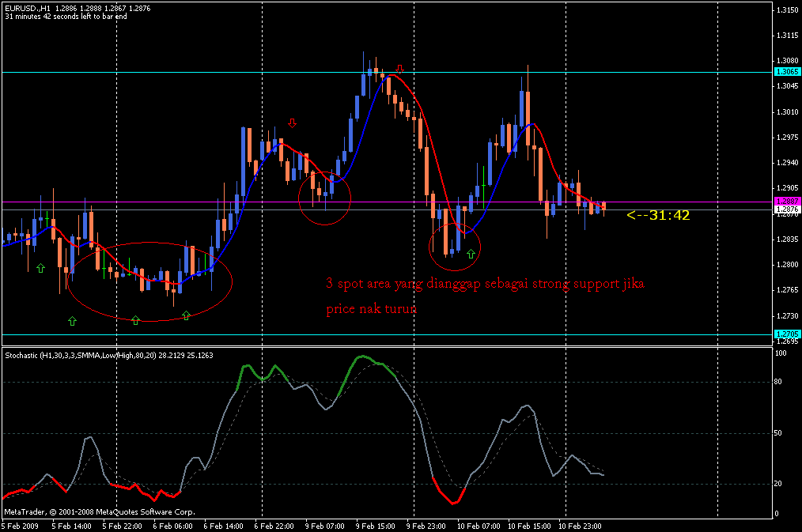Image resolution: width=802 pixels, height=532 pixels.
Task: Click the '10 Feb 15:00' time axis label
Action: [x=529, y=526]
